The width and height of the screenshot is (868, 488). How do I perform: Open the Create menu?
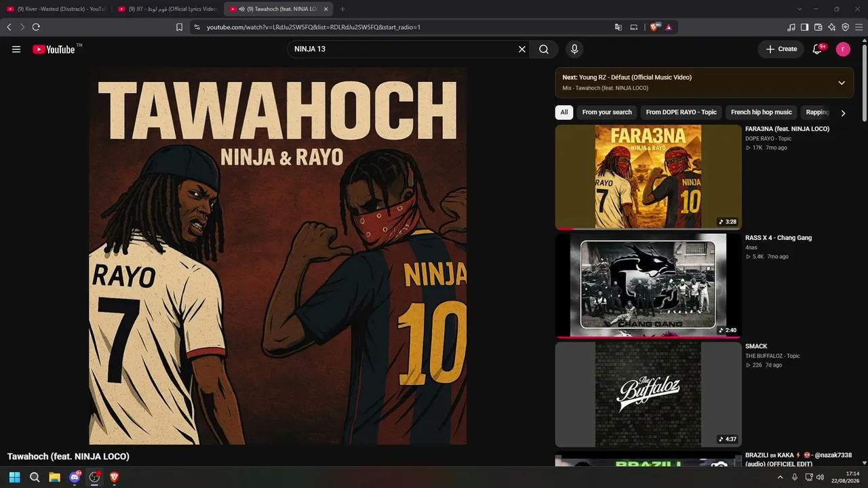tap(781, 49)
